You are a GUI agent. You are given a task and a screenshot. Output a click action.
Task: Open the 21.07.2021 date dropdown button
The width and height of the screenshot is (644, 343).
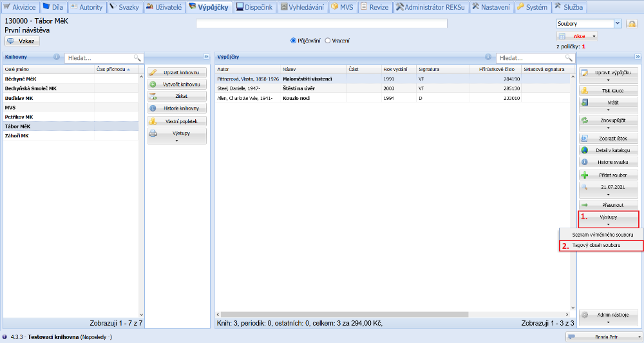point(609,190)
